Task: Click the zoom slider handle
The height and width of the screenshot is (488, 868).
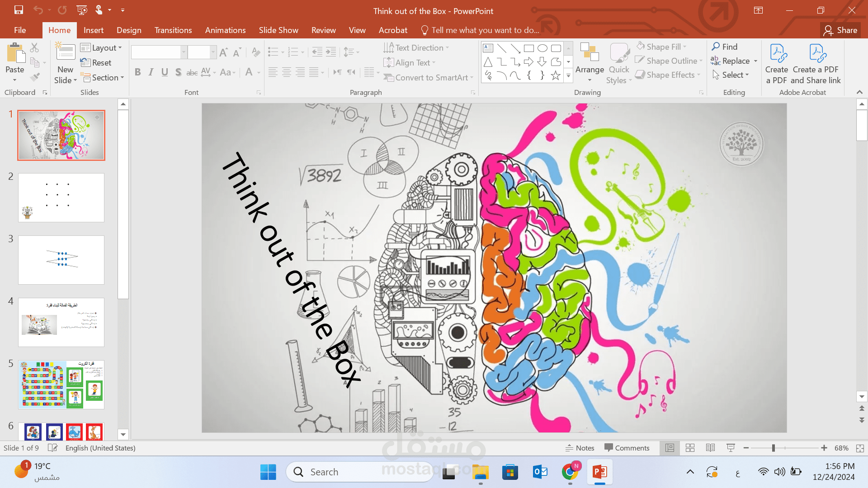Action: pos(774,448)
